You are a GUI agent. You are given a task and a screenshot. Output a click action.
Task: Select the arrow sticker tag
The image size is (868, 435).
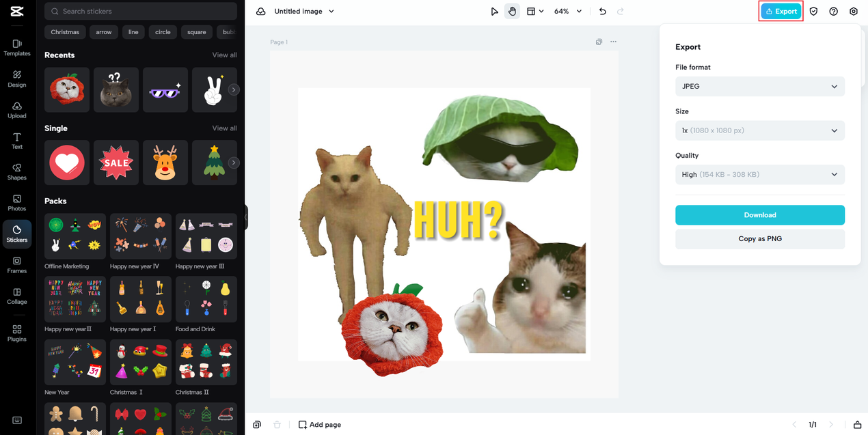[104, 32]
